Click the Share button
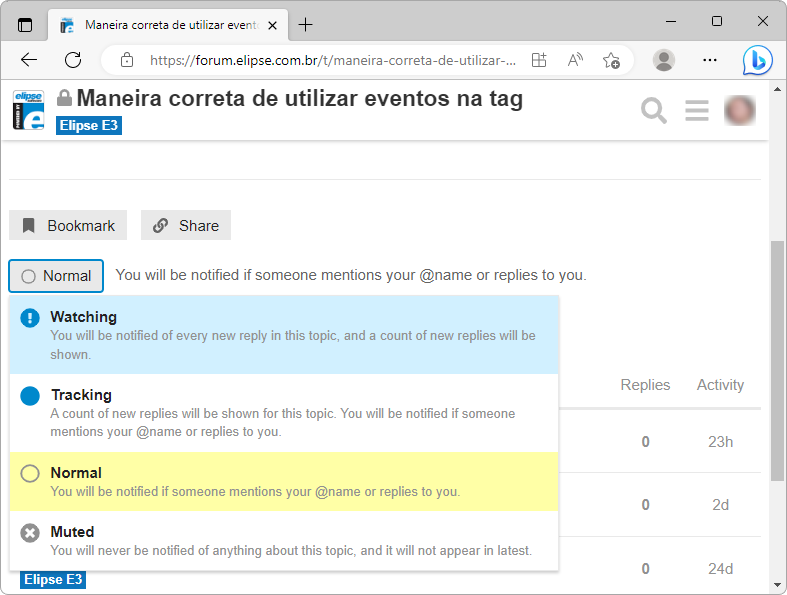The width and height of the screenshot is (787, 595). pyautogui.click(x=186, y=225)
